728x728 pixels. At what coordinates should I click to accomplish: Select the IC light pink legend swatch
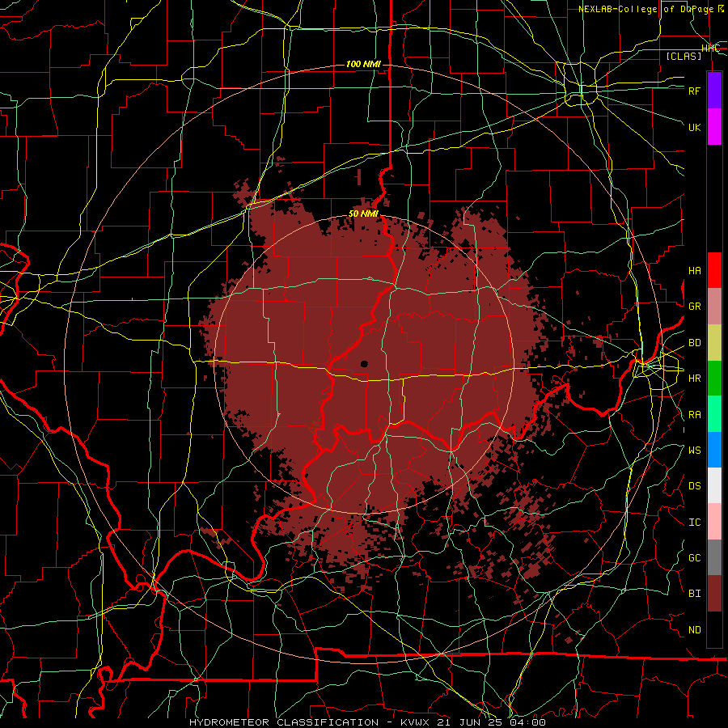pyautogui.click(x=714, y=522)
